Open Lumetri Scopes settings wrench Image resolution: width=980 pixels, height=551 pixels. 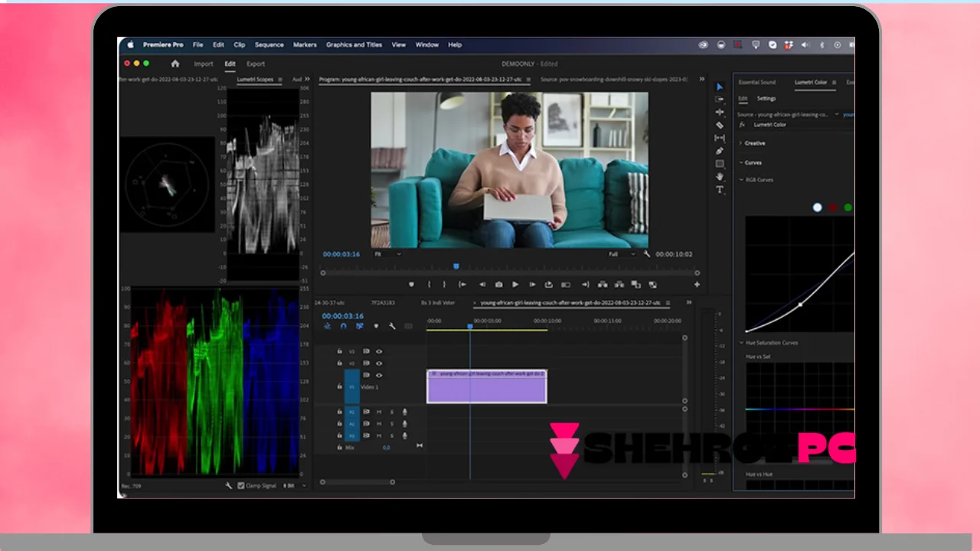click(x=228, y=485)
